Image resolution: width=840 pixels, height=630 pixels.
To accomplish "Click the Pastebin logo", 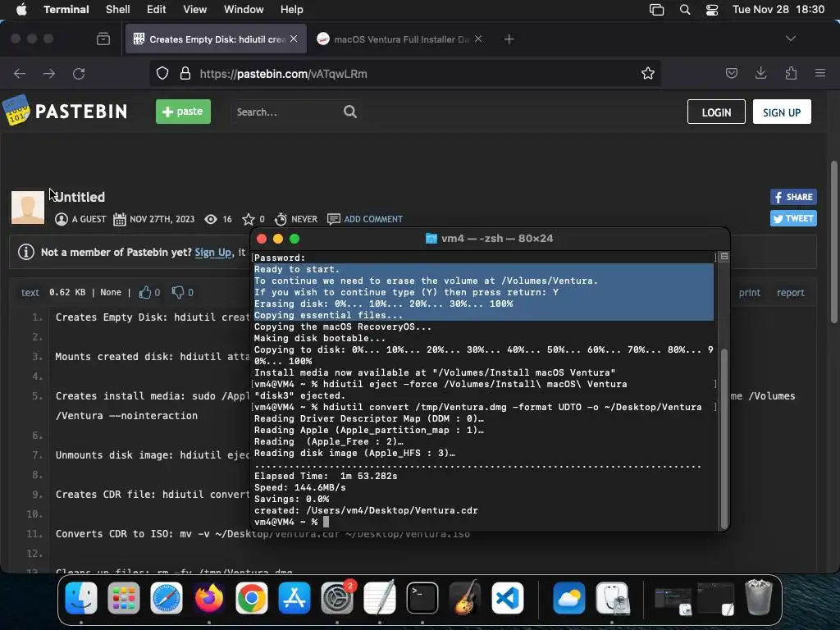I will pos(66,111).
